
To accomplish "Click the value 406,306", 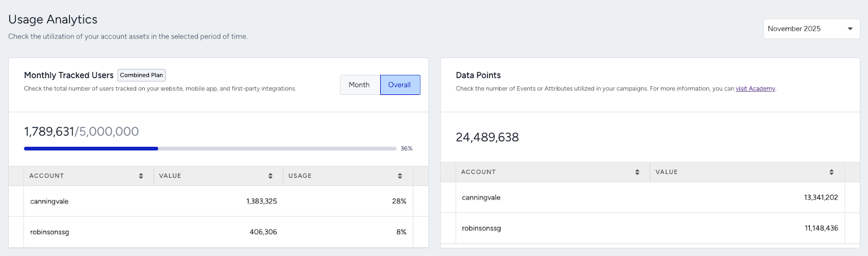I will pyautogui.click(x=263, y=232).
